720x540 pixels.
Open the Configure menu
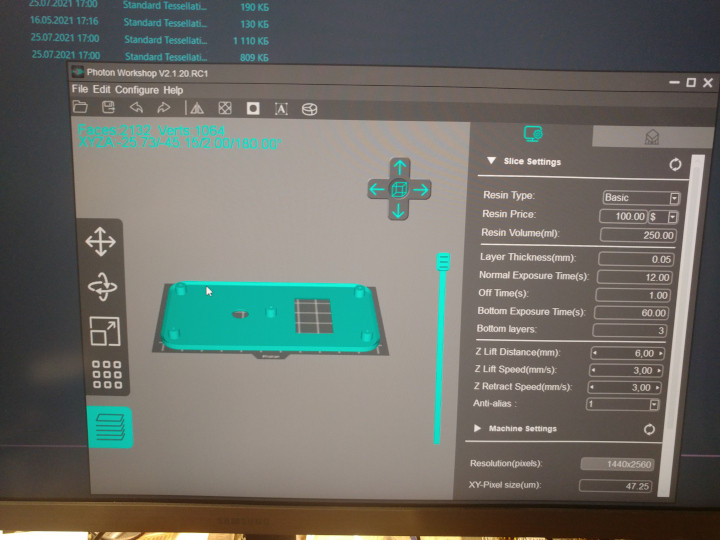point(137,90)
